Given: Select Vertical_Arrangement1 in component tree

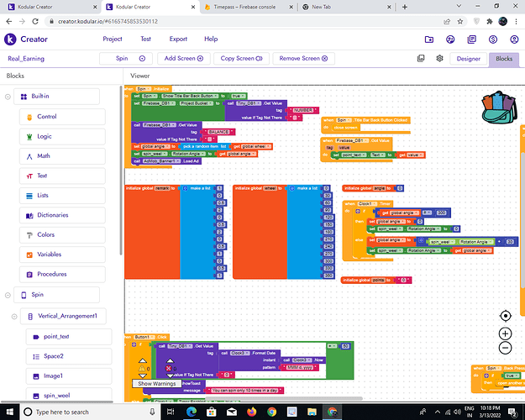Looking at the screenshot, I should click(x=63, y=316).
